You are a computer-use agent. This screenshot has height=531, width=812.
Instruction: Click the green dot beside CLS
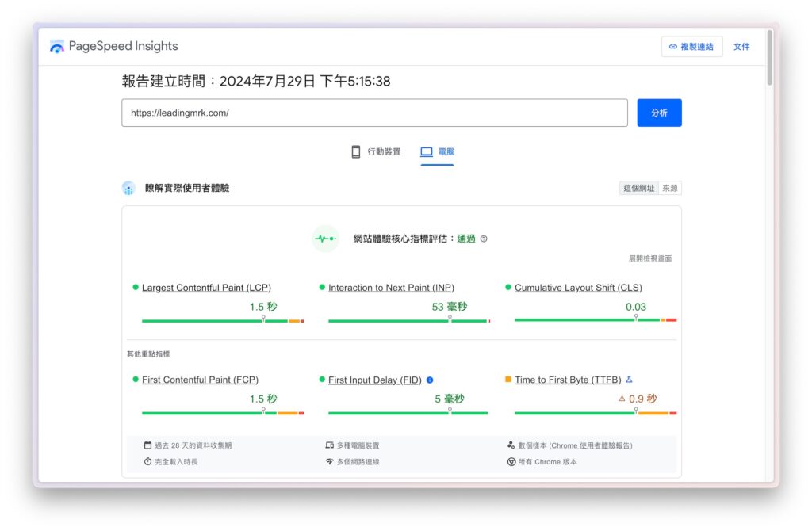pyautogui.click(x=508, y=287)
